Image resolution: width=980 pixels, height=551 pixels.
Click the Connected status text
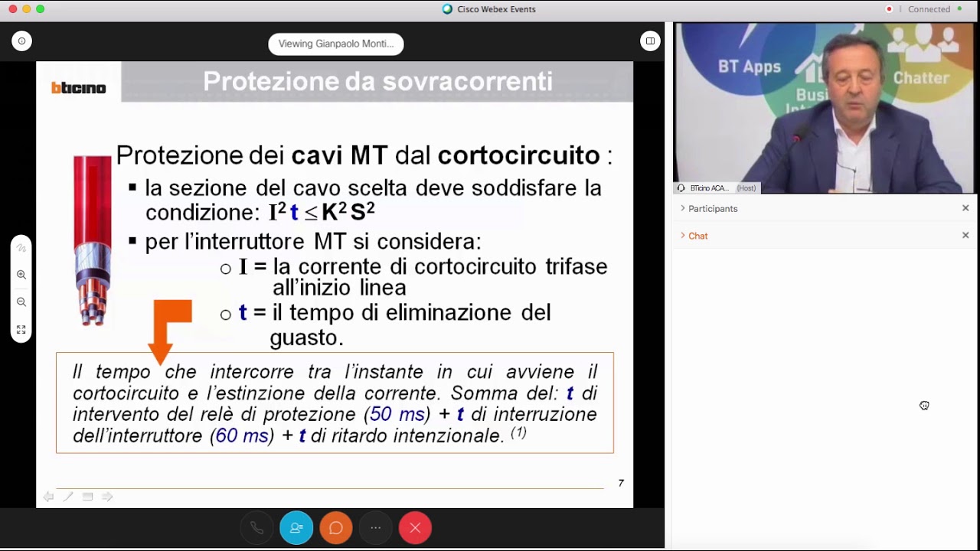click(929, 9)
